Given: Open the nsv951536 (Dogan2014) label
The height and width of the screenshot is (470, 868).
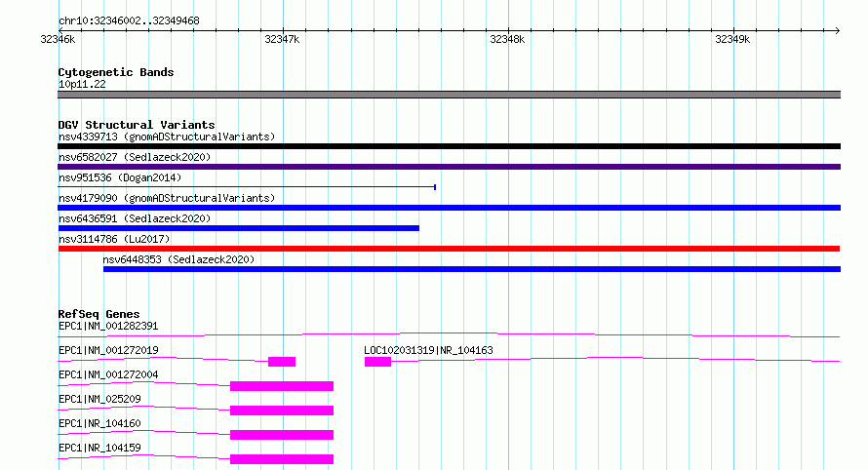Looking at the screenshot, I should [x=120, y=177].
